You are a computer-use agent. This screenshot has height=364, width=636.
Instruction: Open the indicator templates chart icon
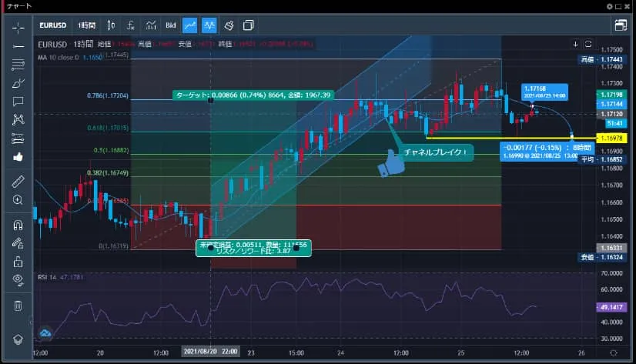pos(151,25)
